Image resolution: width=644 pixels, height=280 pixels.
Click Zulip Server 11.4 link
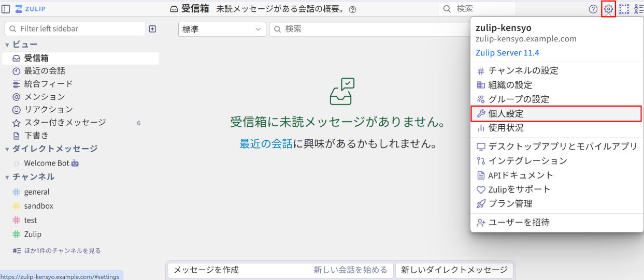(507, 53)
